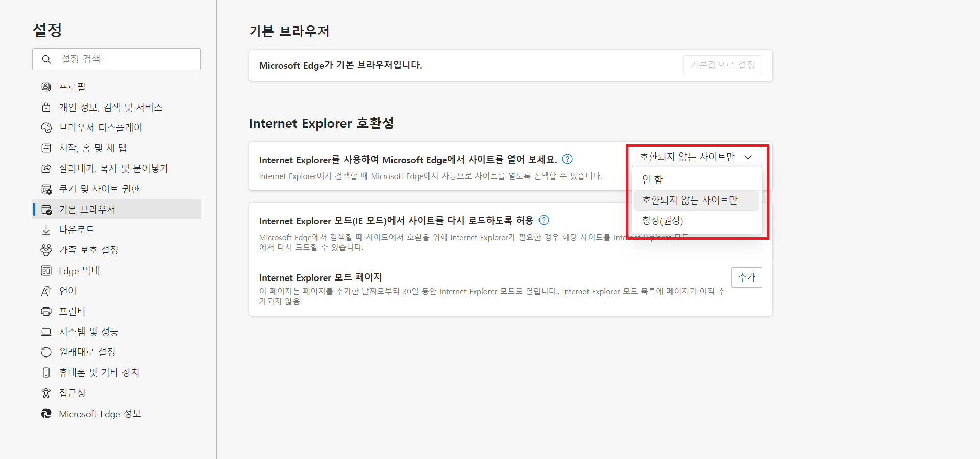Open 쿠키 및 사이트 권한 settings
Viewport: 980px width, 459px height.
click(x=116, y=189)
